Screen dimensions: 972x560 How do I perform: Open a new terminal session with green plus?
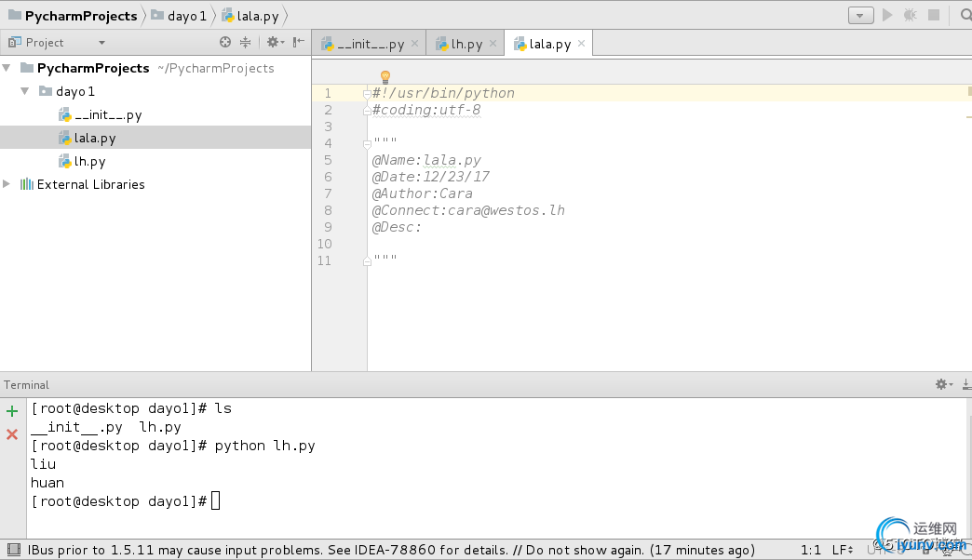[12, 410]
